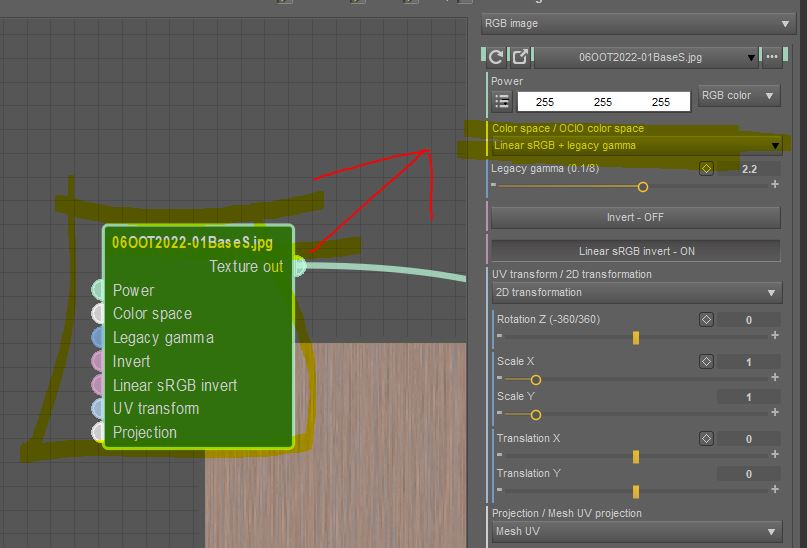The image size is (807, 548).
Task: Click the Power white 255 color field
Action: (x=603, y=102)
